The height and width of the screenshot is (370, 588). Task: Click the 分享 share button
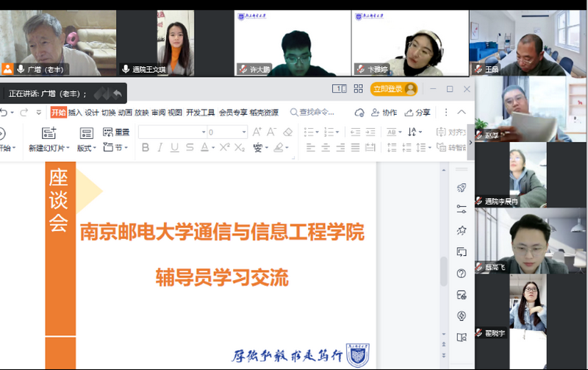point(418,113)
